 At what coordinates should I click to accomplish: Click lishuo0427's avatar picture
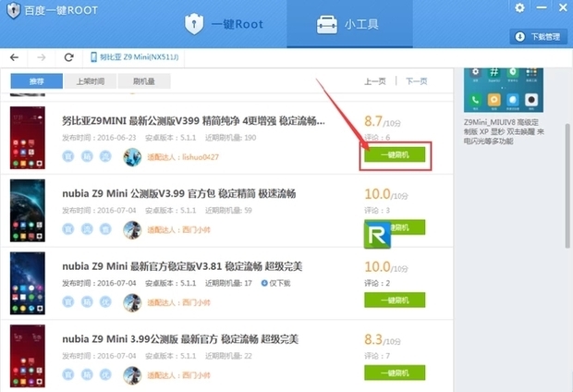132,157
